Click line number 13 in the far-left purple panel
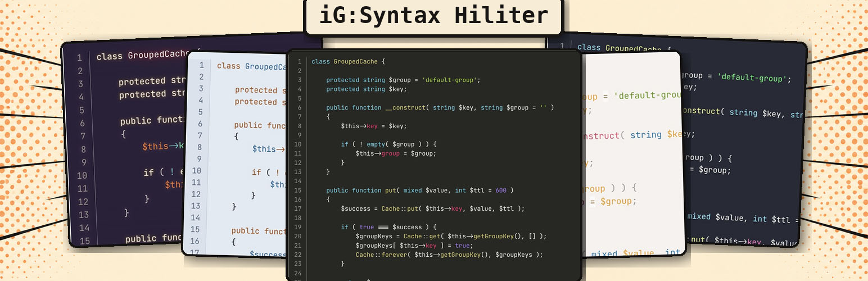 pos(83,215)
